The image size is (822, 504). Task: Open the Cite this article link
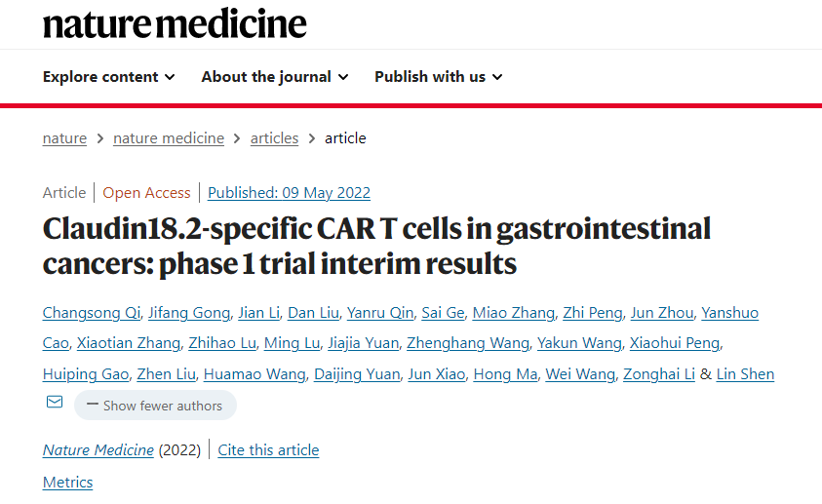[x=268, y=450]
